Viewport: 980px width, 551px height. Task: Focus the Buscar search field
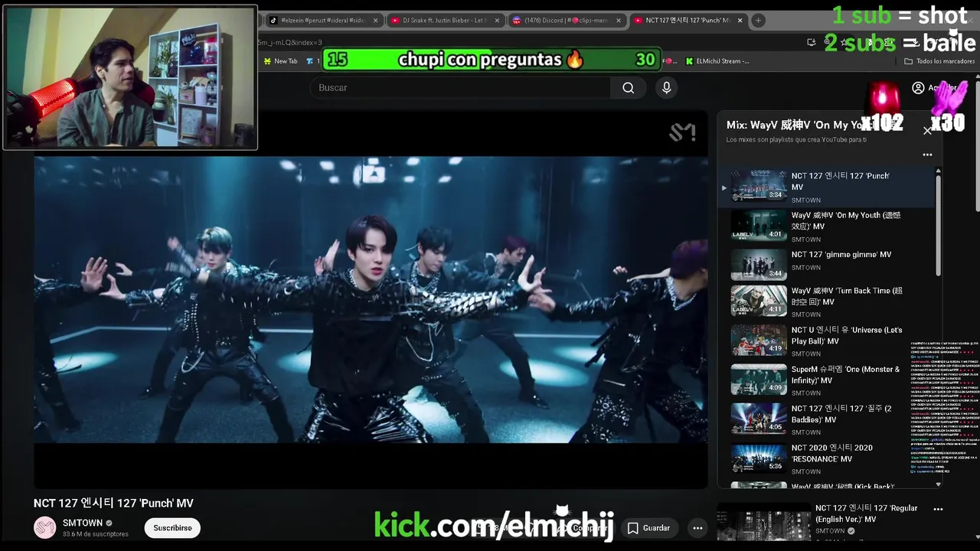click(460, 88)
